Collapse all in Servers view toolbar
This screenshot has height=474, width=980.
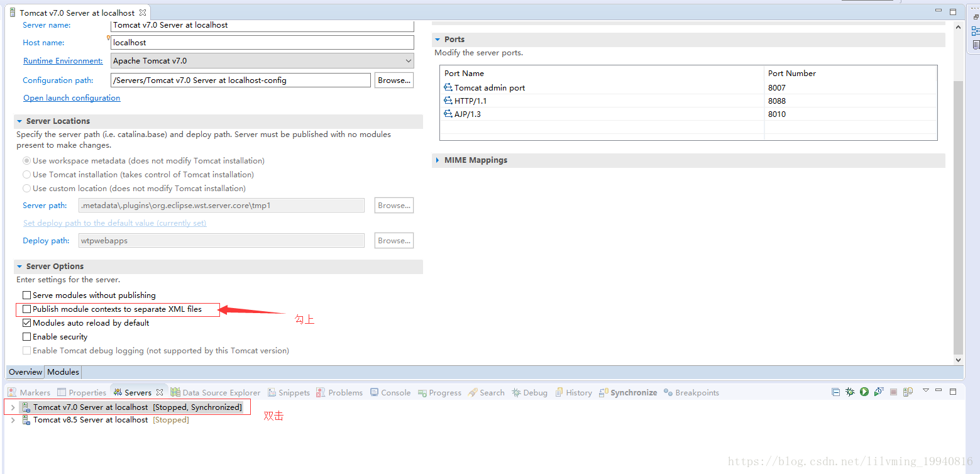835,392
